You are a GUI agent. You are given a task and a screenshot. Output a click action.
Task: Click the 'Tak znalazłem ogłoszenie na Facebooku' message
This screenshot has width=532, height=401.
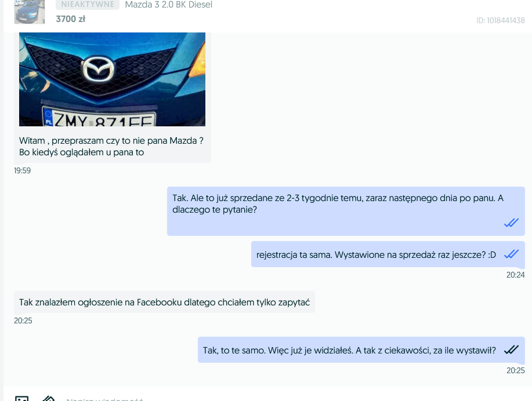164,302
